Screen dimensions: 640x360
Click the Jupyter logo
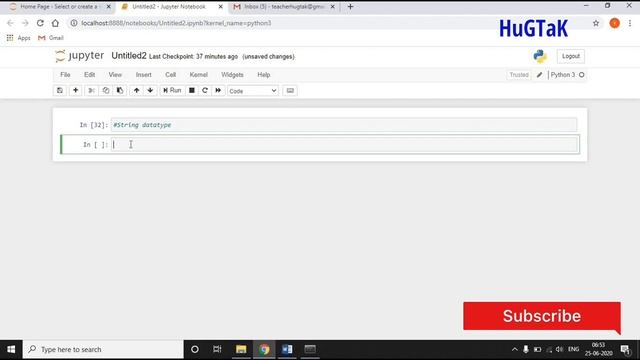click(80, 56)
